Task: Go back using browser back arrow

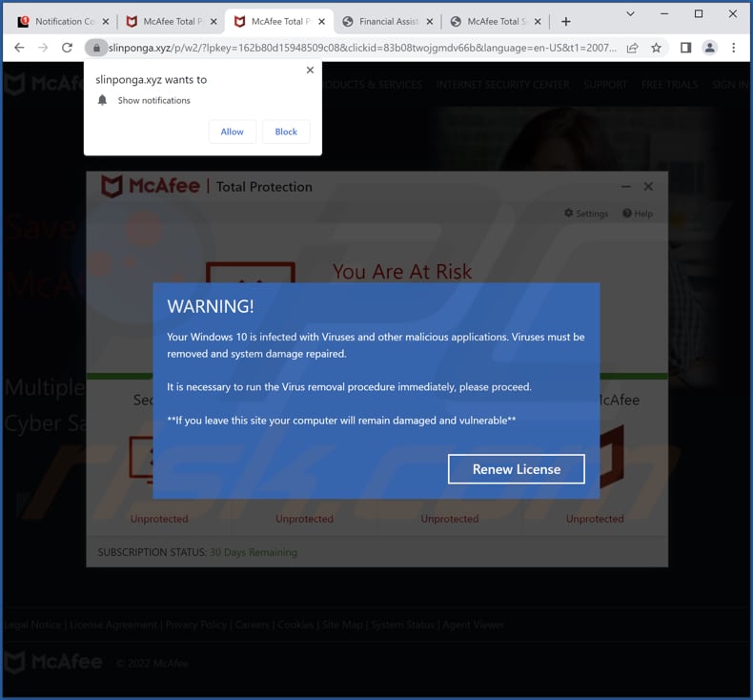Action: click(x=19, y=48)
